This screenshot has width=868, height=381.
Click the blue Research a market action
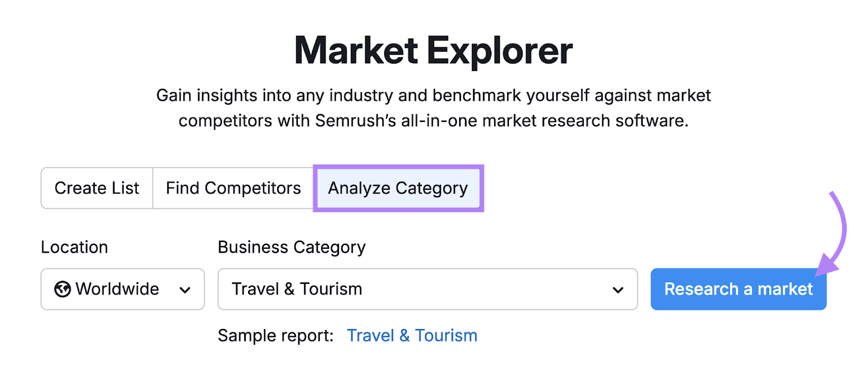point(738,289)
